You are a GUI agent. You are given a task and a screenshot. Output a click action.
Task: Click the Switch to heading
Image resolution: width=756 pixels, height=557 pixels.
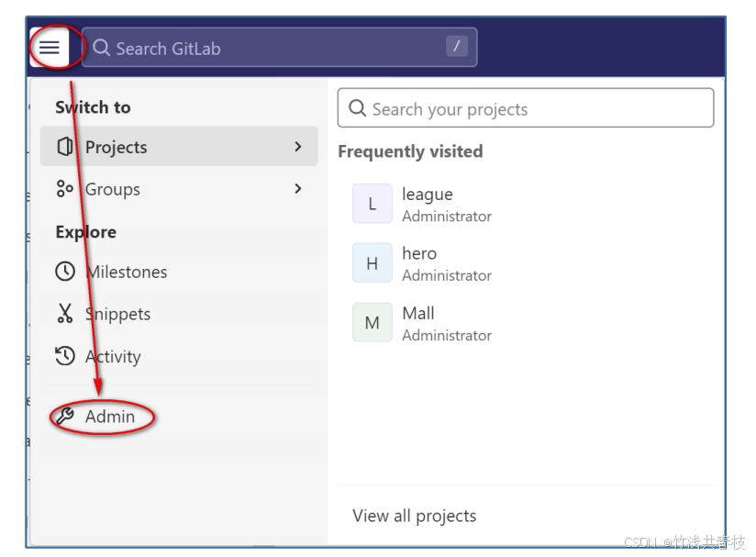pos(93,107)
